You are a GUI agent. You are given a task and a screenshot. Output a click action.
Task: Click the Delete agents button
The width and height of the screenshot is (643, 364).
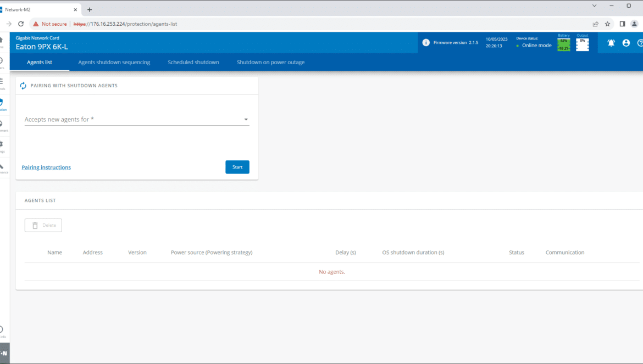(x=43, y=225)
